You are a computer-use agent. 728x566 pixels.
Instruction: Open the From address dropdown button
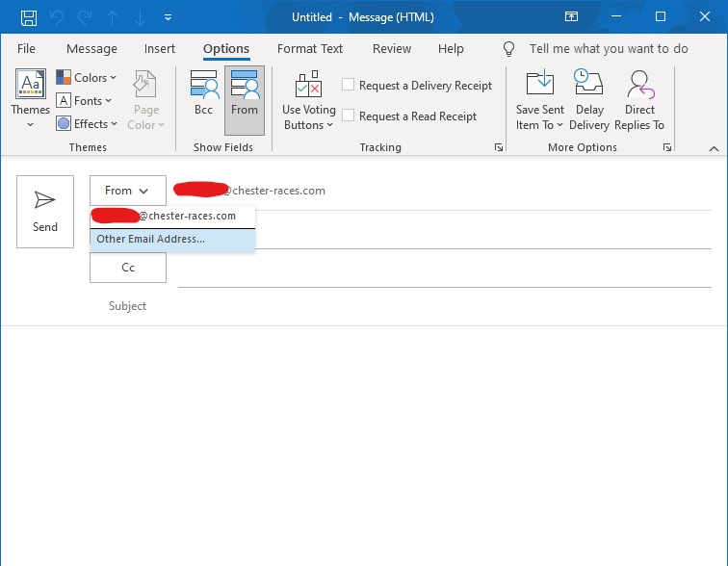[x=128, y=191]
